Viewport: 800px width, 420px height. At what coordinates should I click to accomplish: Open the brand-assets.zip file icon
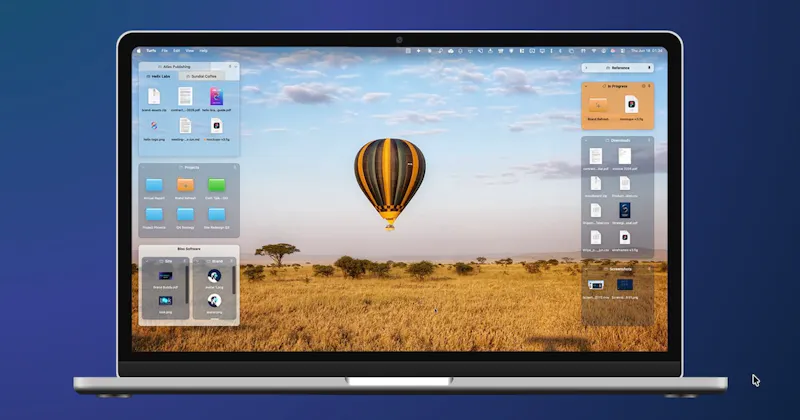[154, 96]
